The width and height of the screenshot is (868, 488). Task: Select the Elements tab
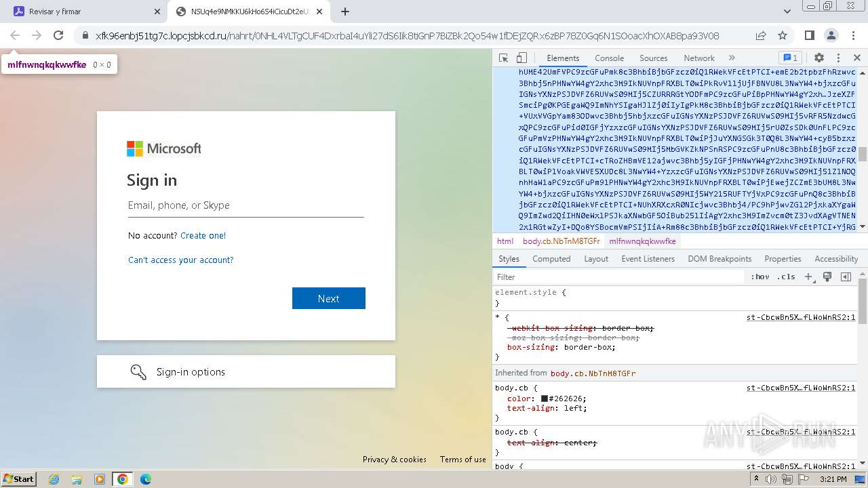(x=563, y=58)
